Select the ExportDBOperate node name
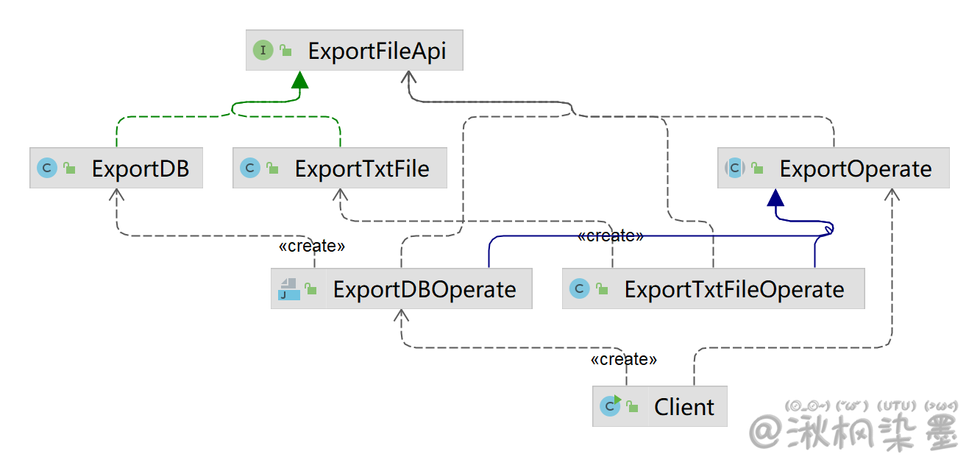The width and height of the screenshot is (980, 471). pos(425,289)
